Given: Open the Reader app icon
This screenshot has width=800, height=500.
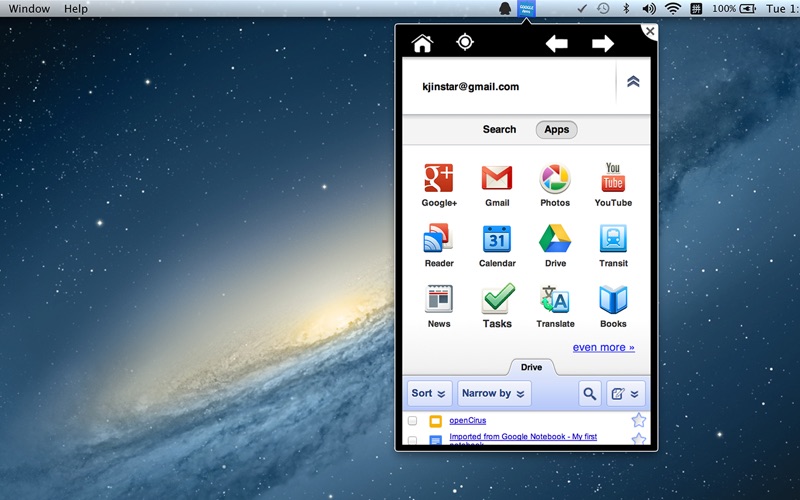Looking at the screenshot, I should pyautogui.click(x=439, y=238).
